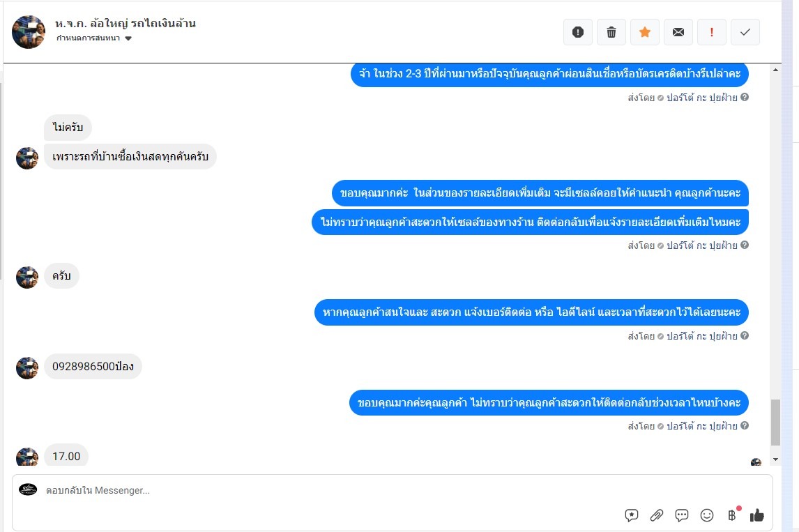Click customer avatar next to 0928986500 message
The height and width of the screenshot is (532, 799).
tap(27, 367)
